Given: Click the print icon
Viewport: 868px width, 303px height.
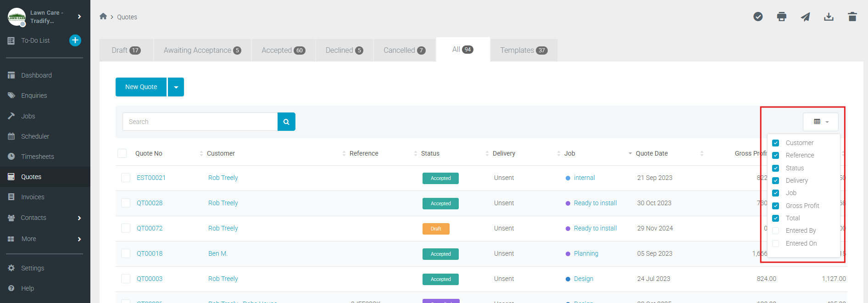Looking at the screenshot, I should coord(782,17).
